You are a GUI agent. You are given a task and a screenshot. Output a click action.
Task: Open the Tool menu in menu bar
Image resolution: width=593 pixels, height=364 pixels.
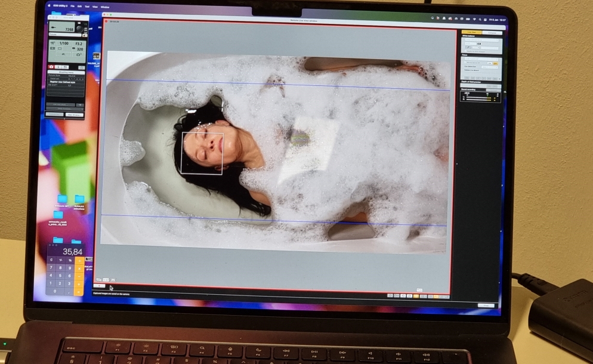[88, 7]
